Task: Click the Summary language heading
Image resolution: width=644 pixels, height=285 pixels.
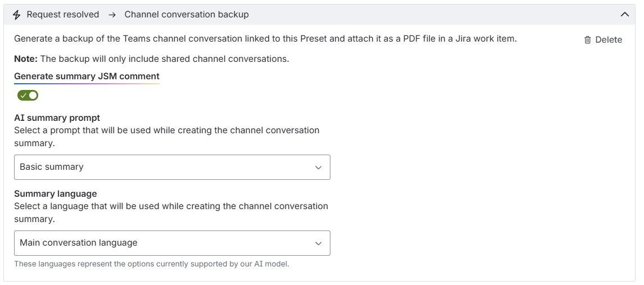Action: coord(56,194)
